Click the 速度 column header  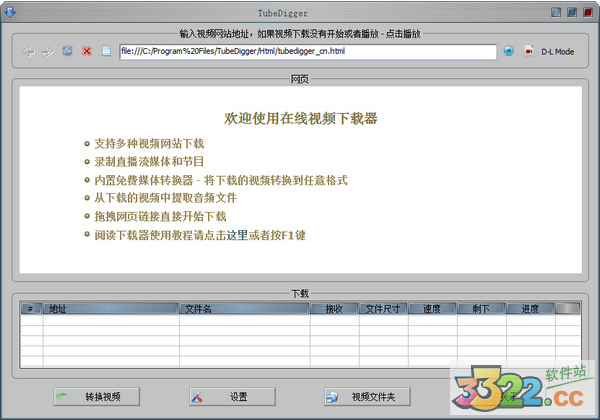pyautogui.click(x=432, y=308)
